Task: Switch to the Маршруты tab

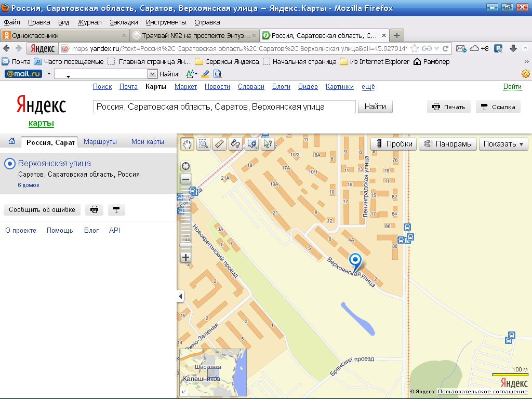Action: [100, 142]
